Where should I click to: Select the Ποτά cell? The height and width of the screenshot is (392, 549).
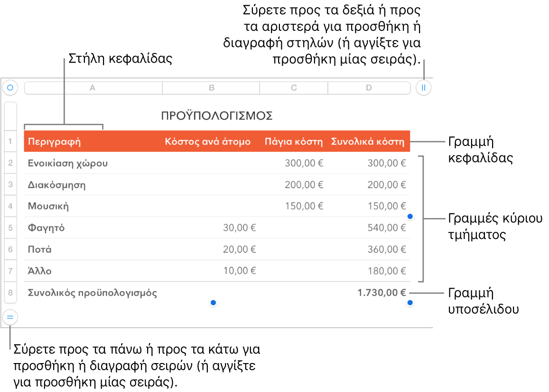click(93, 249)
